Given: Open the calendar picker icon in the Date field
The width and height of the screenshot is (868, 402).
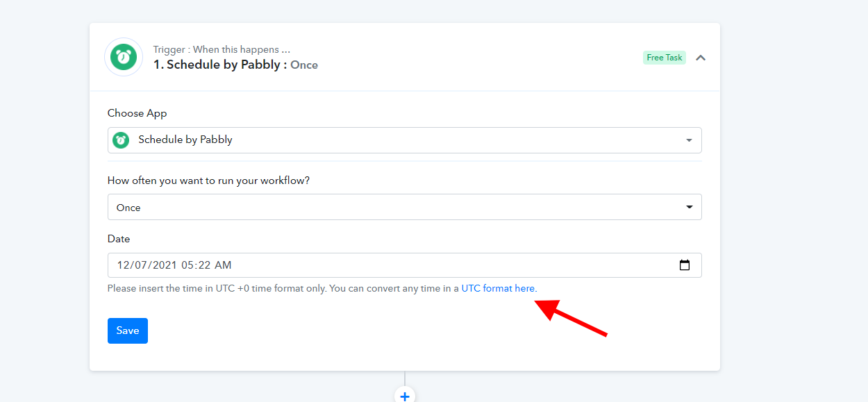Looking at the screenshot, I should 685,265.
